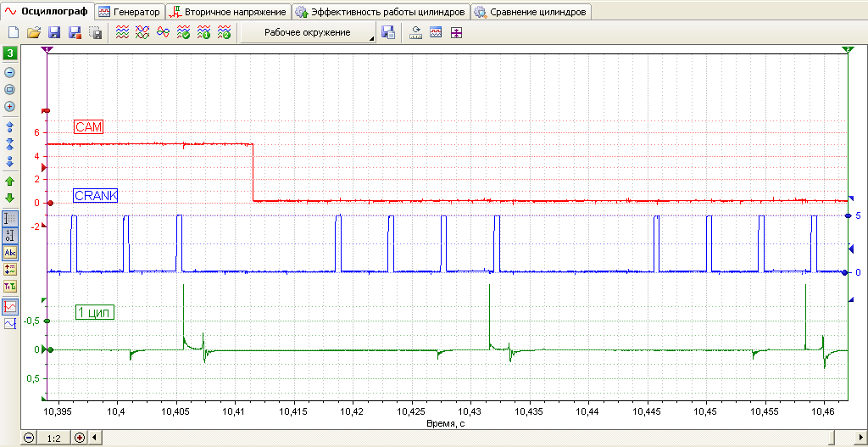Increase time scale with plus button
Image resolution: width=868 pixels, height=447 pixels.
click(x=79, y=439)
